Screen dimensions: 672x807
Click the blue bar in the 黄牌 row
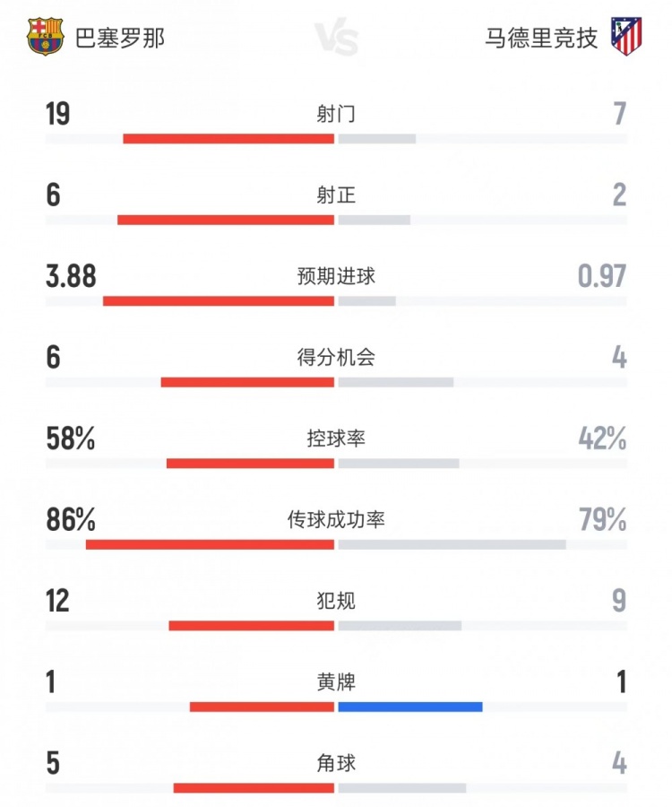pos(410,707)
